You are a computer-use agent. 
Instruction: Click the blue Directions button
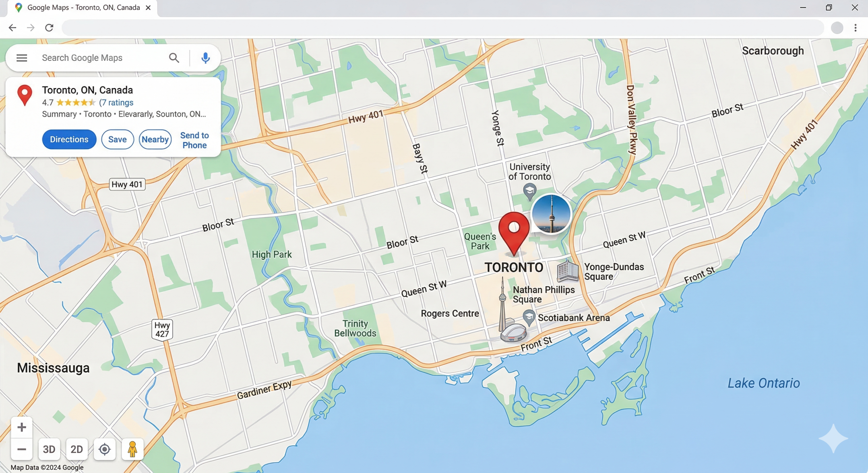click(x=69, y=139)
